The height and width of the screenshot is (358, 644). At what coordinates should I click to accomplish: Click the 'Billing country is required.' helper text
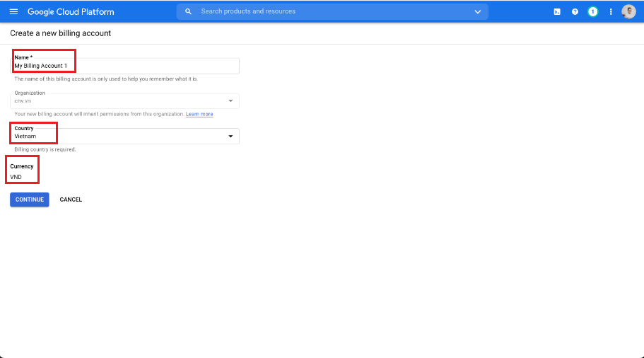45,149
